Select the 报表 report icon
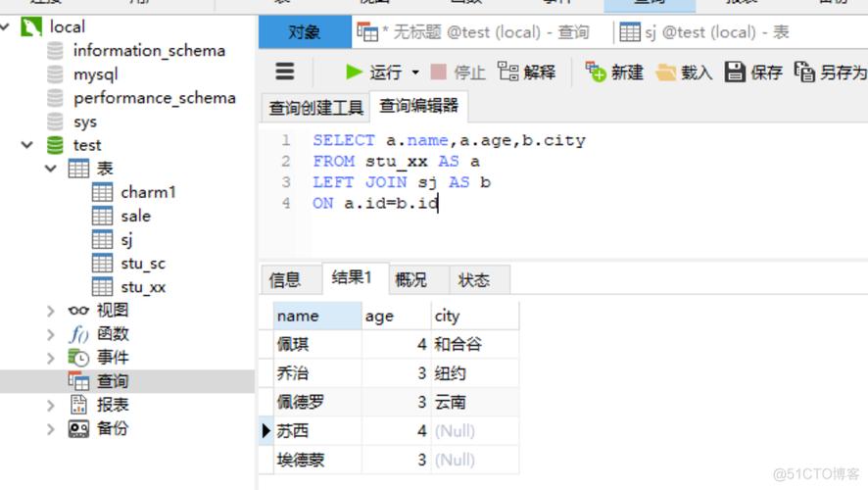This screenshot has height=490, width=868. (78, 406)
